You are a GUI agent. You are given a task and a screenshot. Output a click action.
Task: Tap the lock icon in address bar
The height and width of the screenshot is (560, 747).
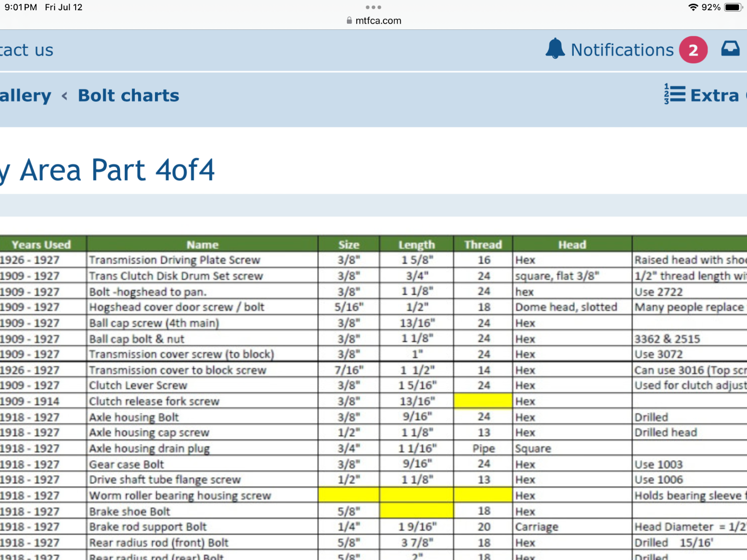349,21
